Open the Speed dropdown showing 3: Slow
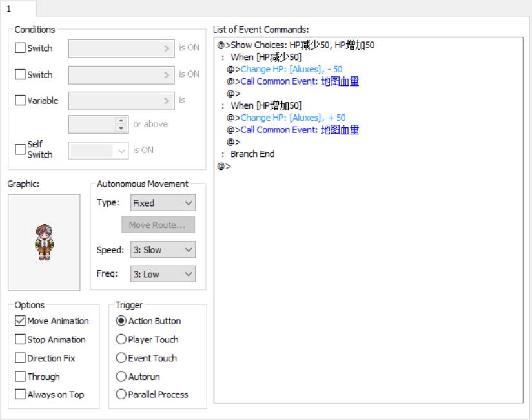The width and height of the screenshot is (532, 420). click(x=163, y=250)
